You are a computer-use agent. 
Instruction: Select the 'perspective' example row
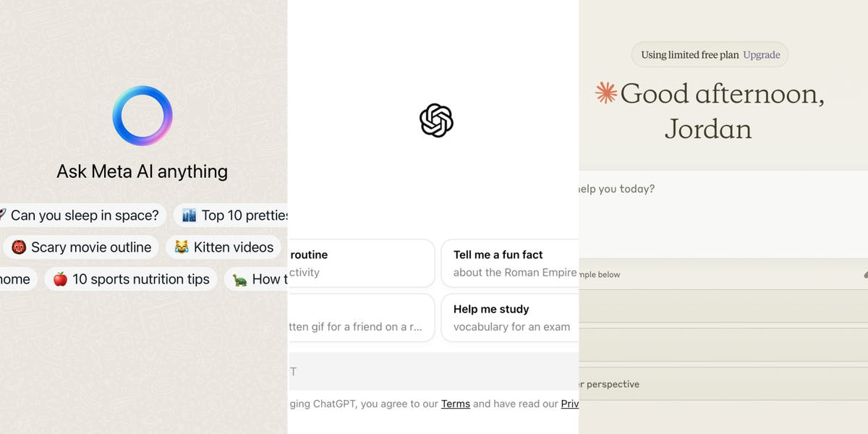point(723,384)
